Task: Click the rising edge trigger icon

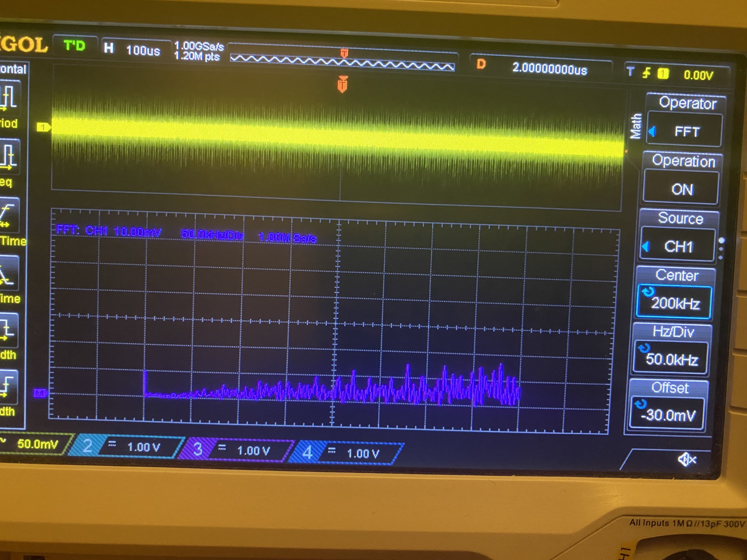Action: (x=646, y=73)
